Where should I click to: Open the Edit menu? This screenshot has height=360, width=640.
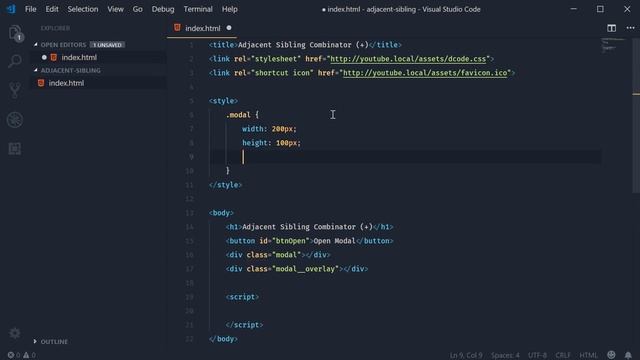point(52,9)
